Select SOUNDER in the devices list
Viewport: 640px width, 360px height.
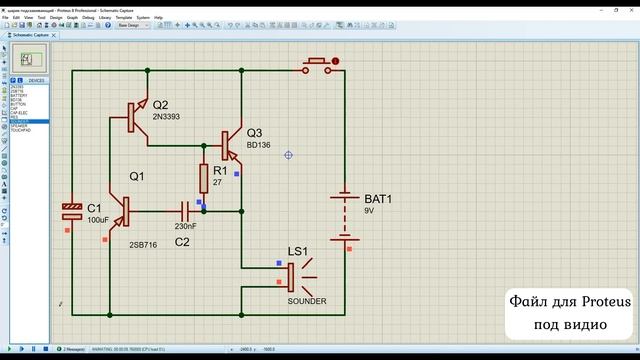[29, 121]
